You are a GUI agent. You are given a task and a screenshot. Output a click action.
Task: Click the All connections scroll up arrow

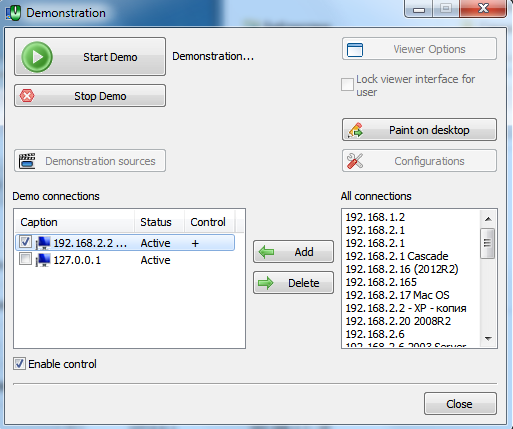pos(488,219)
